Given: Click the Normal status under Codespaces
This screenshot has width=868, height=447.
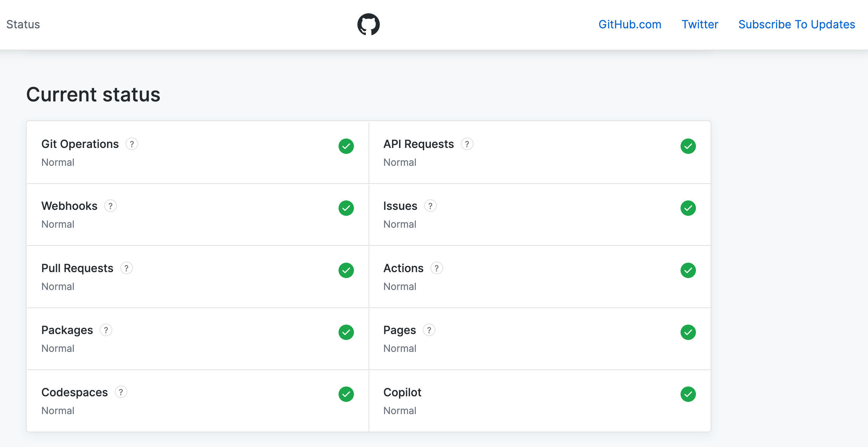Looking at the screenshot, I should point(58,411).
